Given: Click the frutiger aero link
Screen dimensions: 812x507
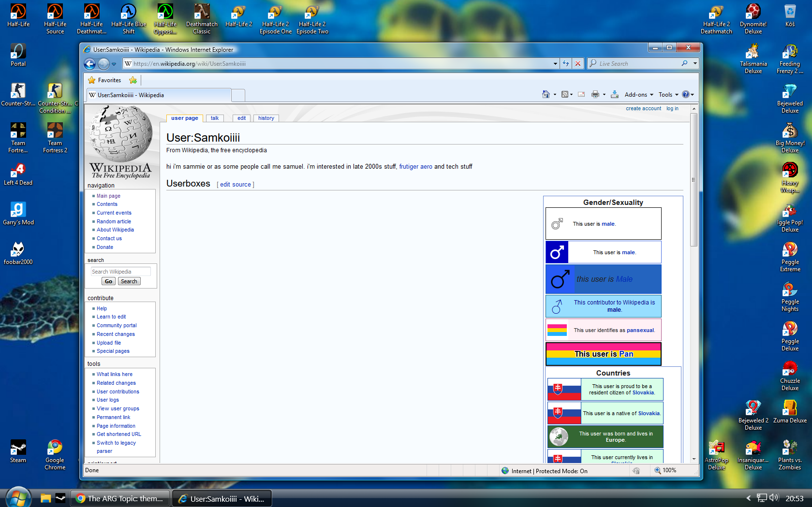Looking at the screenshot, I should [x=415, y=166].
